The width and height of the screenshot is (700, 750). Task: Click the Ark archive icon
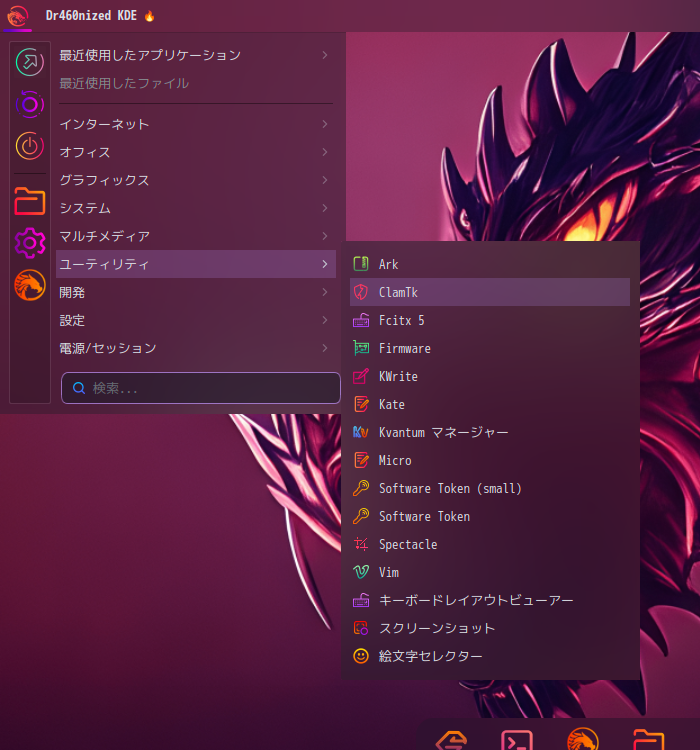click(x=361, y=264)
